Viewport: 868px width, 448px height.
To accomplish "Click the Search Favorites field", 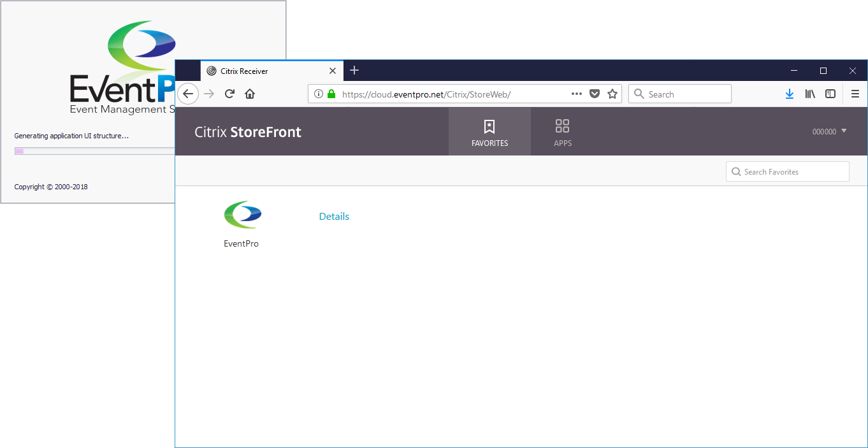I will (788, 171).
